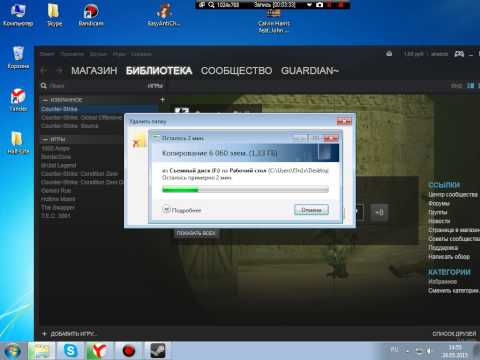
Task: Open the Компьютер desktop icon
Action: point(18,14)
